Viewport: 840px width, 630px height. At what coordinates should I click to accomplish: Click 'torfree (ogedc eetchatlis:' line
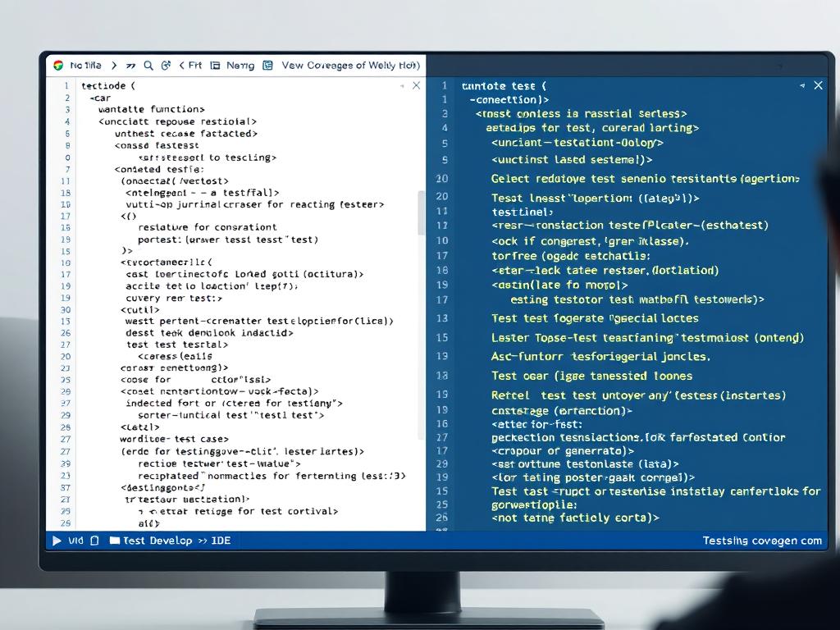point(571,256)
